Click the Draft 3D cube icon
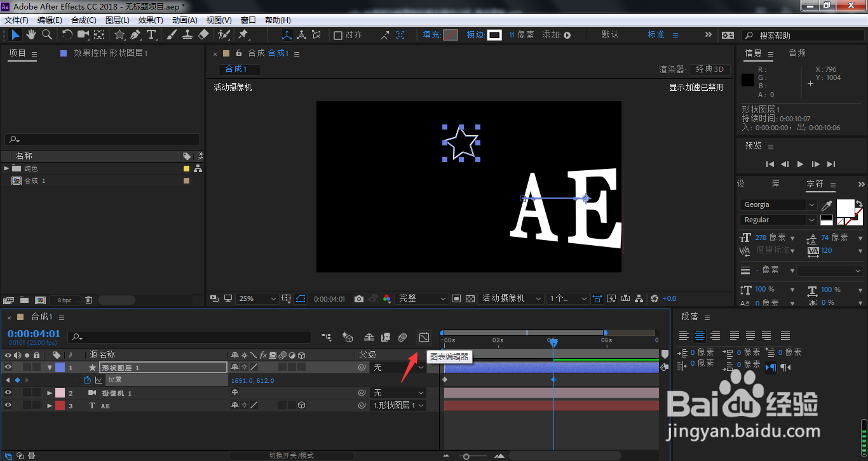 348,337
